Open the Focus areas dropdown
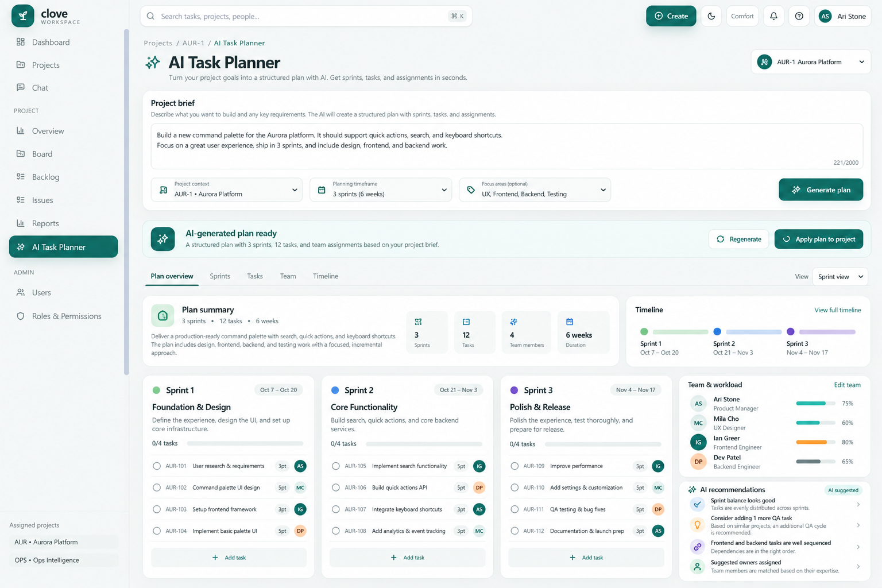The width and height of the screenshot is (882, 588). click(x=535, y=189)
